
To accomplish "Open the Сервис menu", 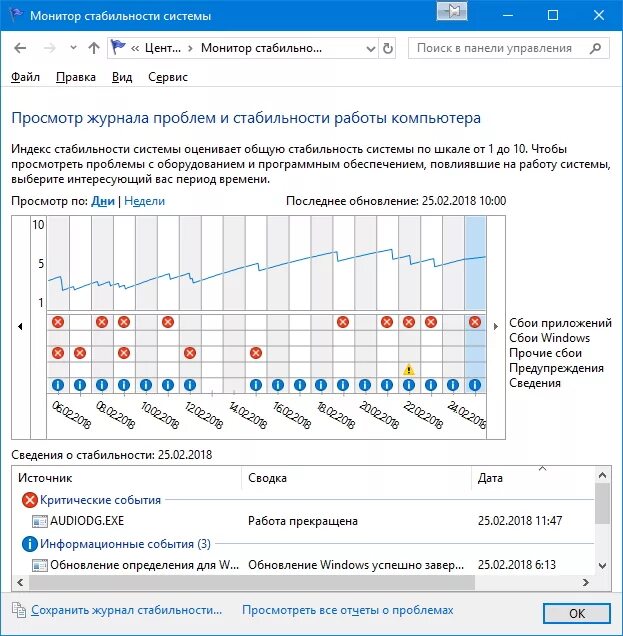I will point(168,77).
